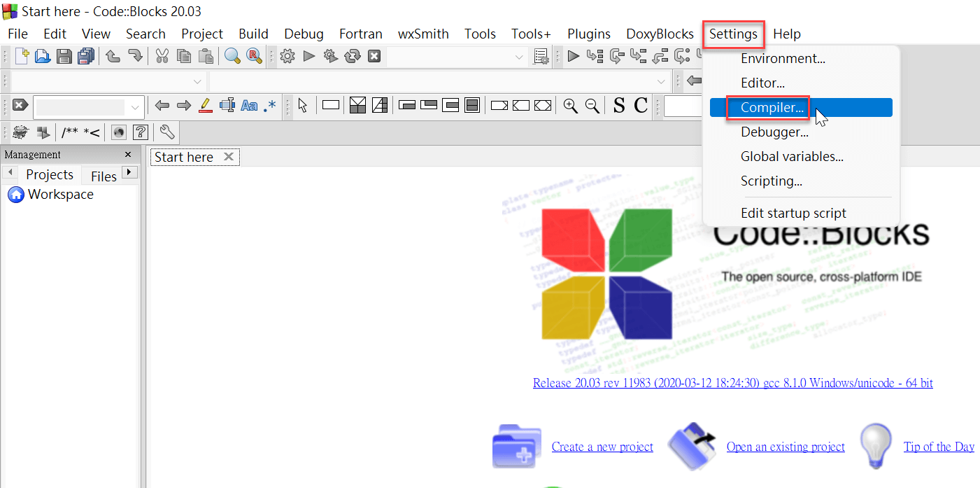
Task: Build and run icon
Action: pos(331,57)
